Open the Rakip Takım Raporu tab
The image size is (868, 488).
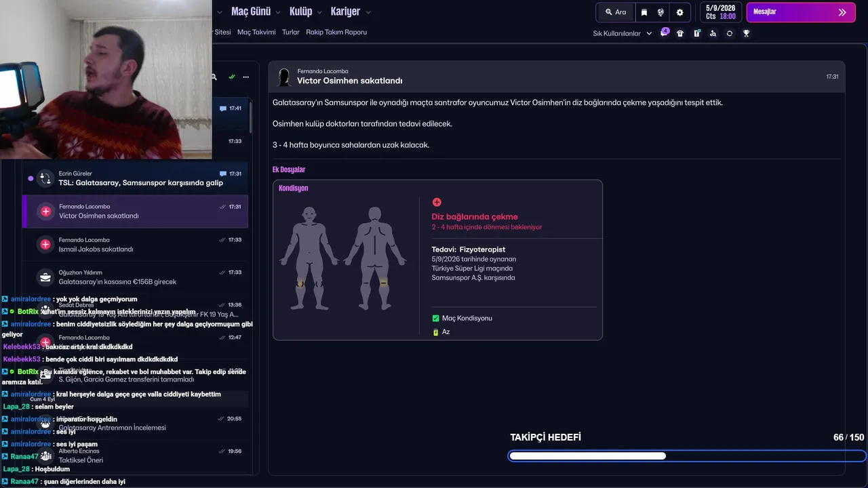coord(336,32)
